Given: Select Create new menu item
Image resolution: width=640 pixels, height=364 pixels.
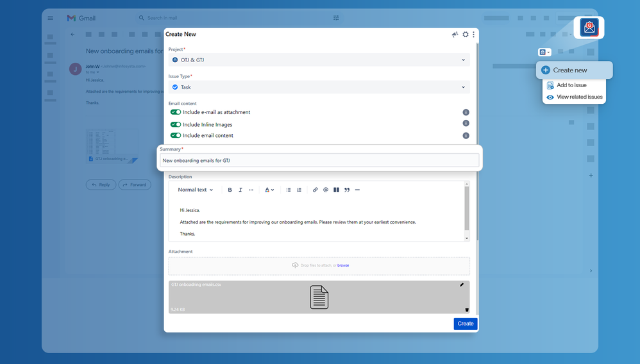Looking at the screenshot, I should pyautogui.click(x=575, y=70).
